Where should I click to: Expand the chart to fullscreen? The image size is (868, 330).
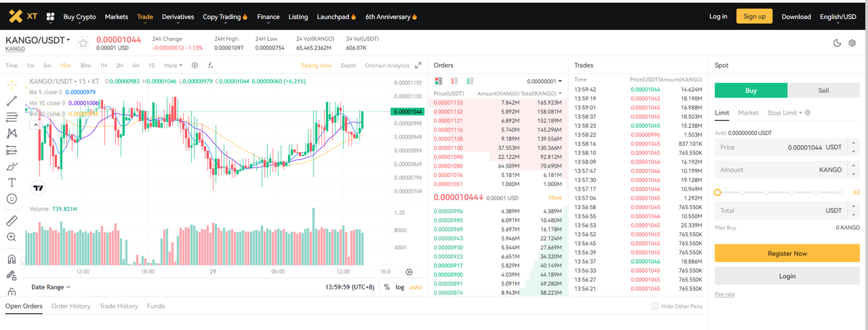(418, 66)
